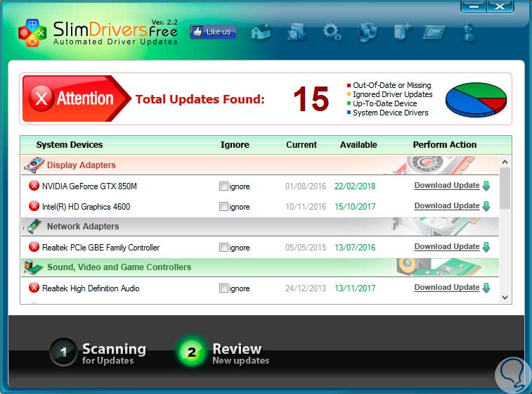This screenshot has height=394, width=532.
Task: Enable ignore for Realtek PCIe GBE Family Controller
Action: point(223,247)
